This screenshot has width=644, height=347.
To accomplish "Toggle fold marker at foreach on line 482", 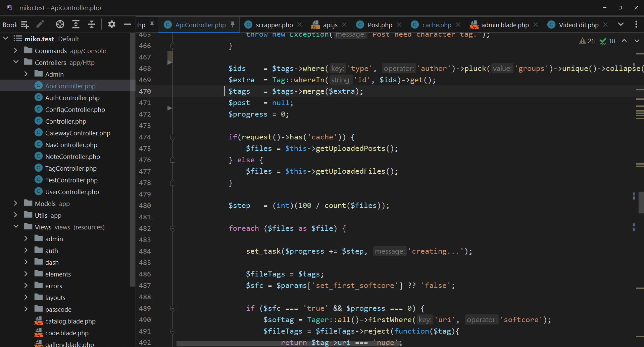I will (x=172, y=228).
